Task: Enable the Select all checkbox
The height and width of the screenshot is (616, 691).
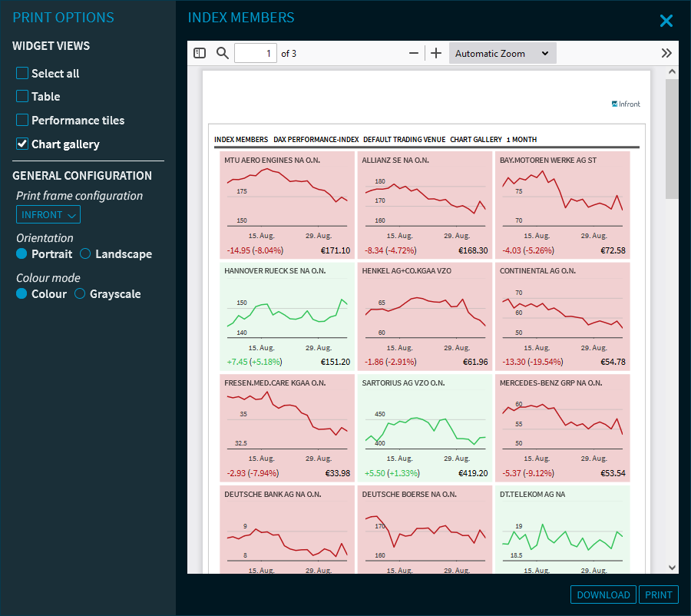Action: click(x=23, y=74)
